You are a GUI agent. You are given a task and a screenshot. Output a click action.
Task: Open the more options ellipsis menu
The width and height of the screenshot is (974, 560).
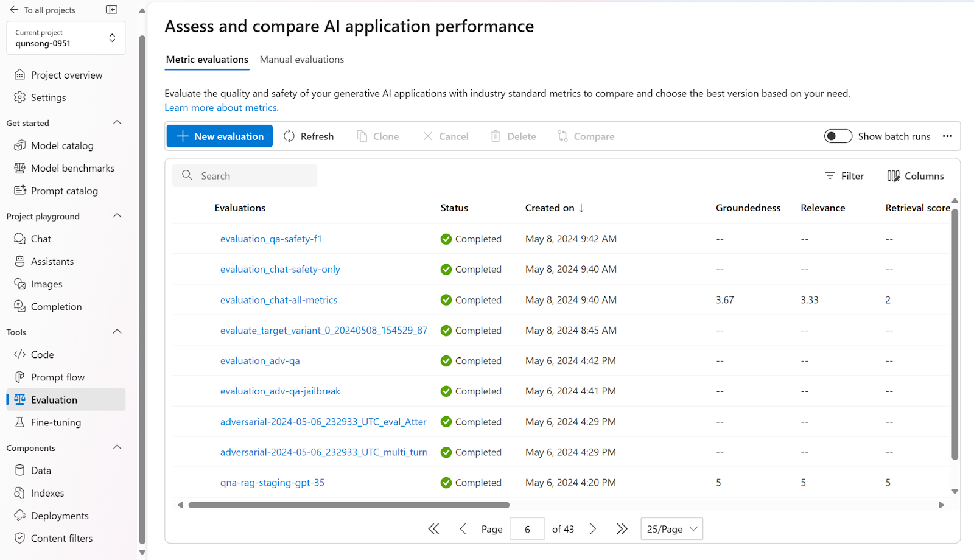pyautogui.click(x=947, y=136)
